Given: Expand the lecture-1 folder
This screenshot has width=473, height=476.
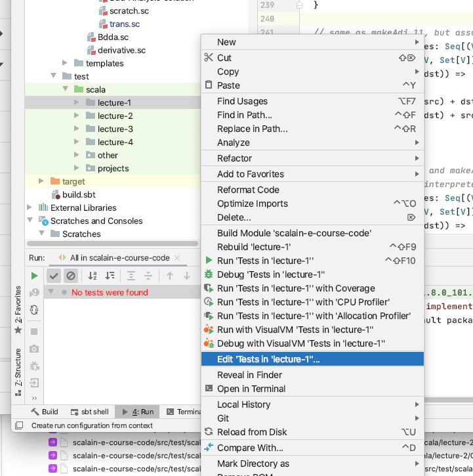Looking at the screenshot, I should (x=77, y=102).
